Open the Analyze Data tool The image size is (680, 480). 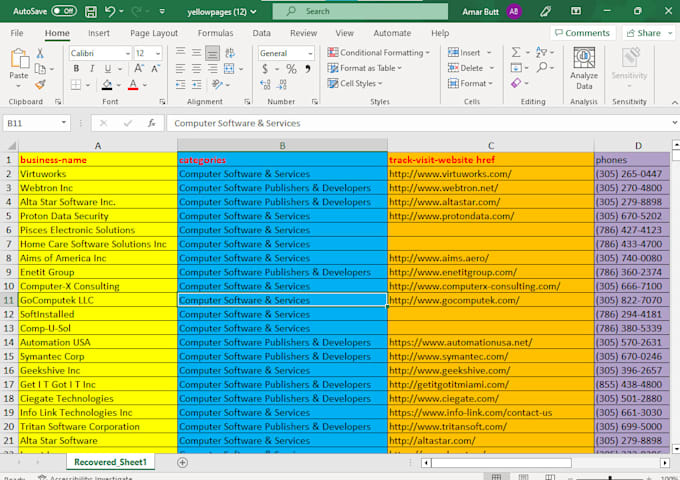[x=584, y=69]
